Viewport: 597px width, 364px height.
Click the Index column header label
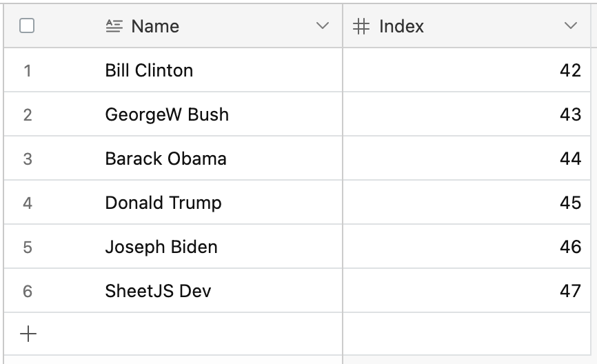[x=401, y=26]
